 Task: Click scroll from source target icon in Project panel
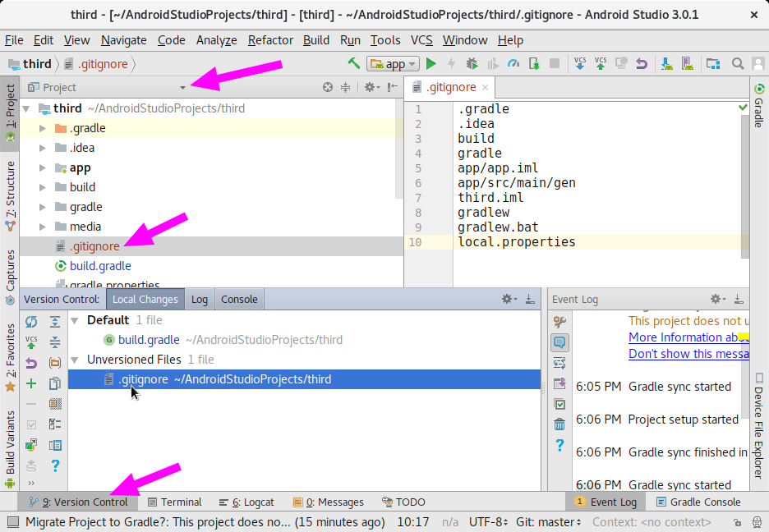point(328,87)
